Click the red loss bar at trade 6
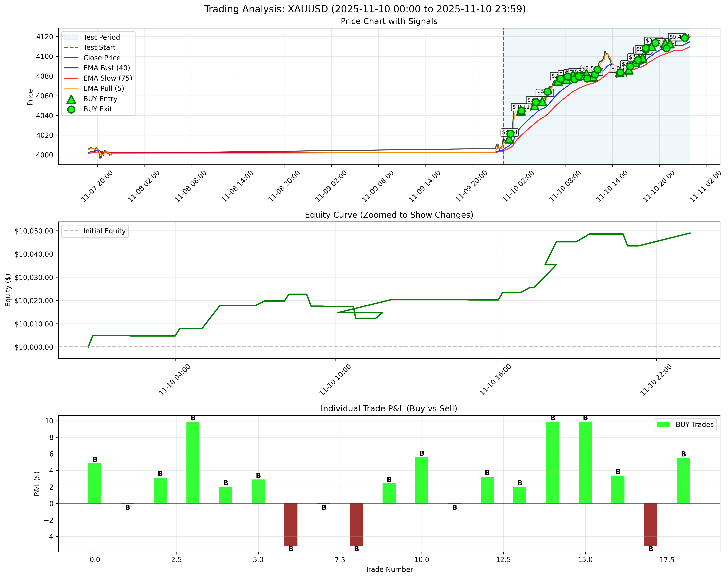 pyautogui.click(x=291, y=524)
